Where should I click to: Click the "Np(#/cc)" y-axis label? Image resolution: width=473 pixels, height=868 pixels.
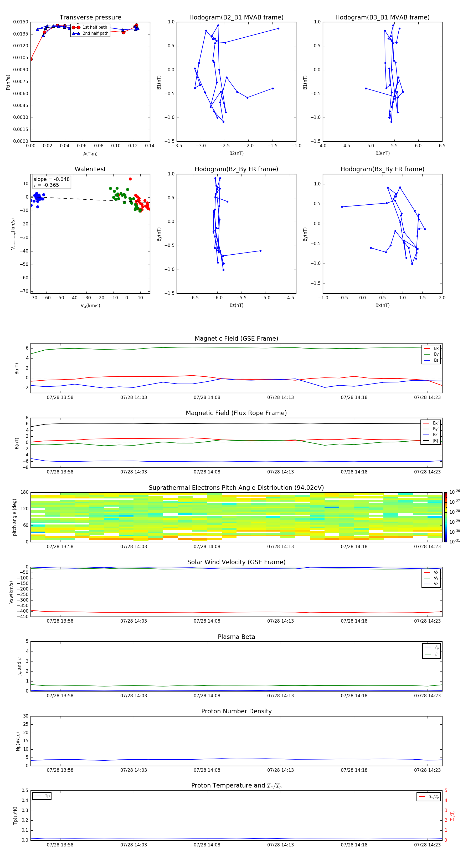18,741
